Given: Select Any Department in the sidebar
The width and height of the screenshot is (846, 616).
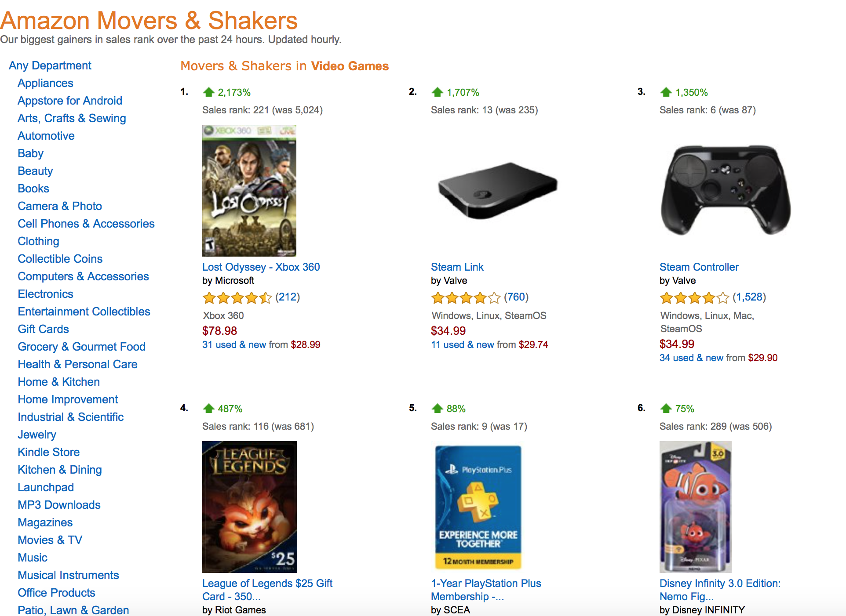Looking at the screenshot, I should 50,65.
